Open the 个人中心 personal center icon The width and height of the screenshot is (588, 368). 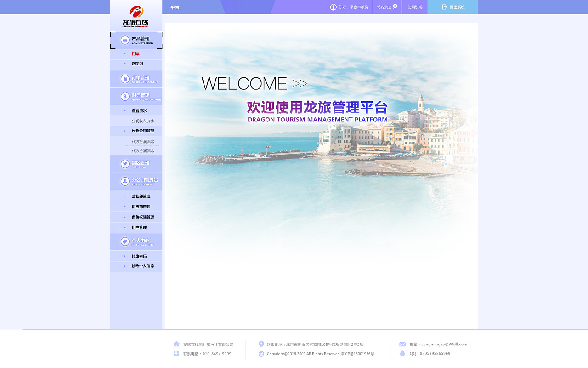pos(124,241)
